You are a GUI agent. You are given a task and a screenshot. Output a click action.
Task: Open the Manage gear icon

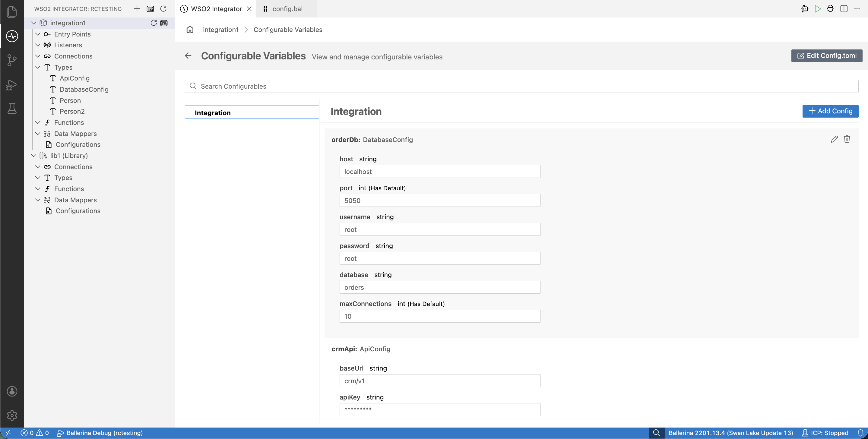(x=12, y=415)
